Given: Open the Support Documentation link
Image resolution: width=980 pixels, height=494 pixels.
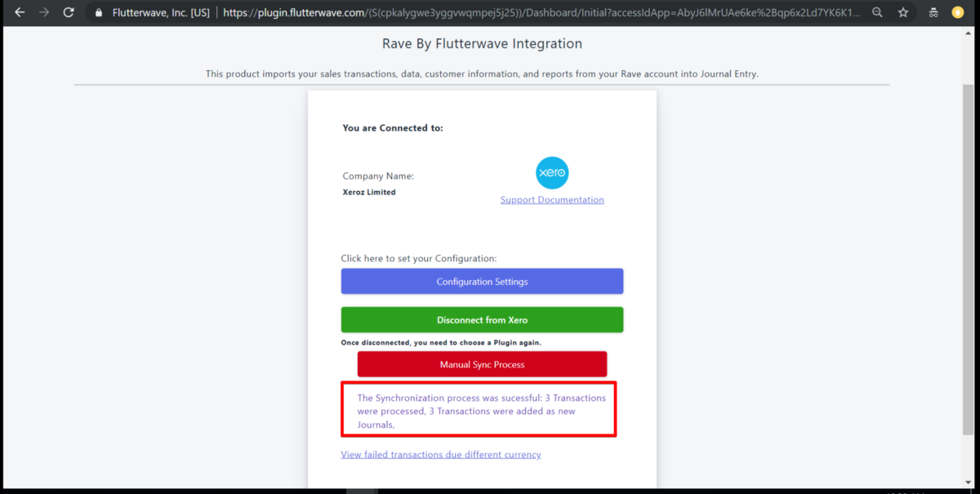Looking at the screenshot, I should (552, 200).
